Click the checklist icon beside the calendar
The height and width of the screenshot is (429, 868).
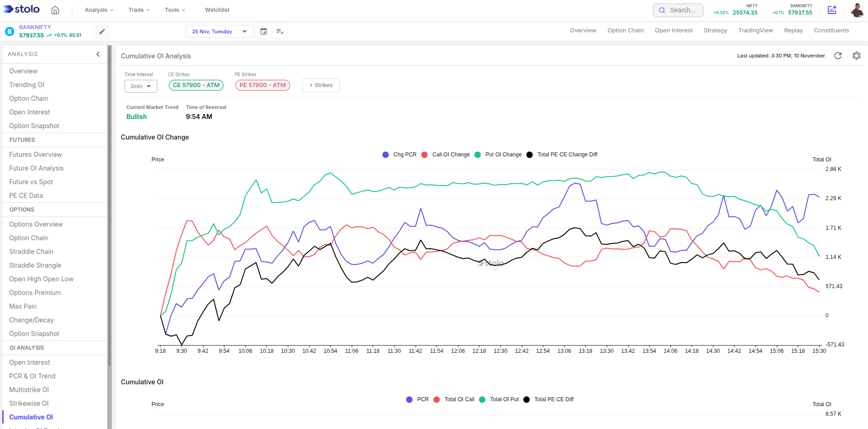coord(280,31)
